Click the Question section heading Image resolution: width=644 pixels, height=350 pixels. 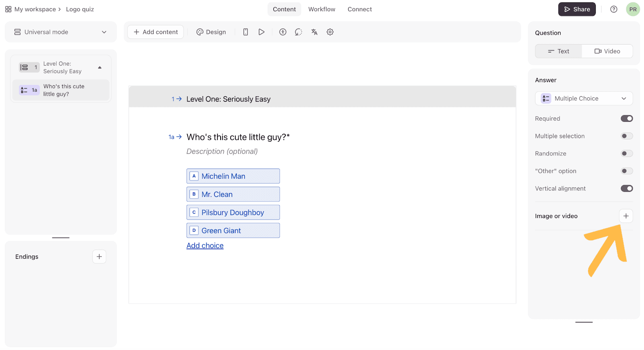(548, 33)
